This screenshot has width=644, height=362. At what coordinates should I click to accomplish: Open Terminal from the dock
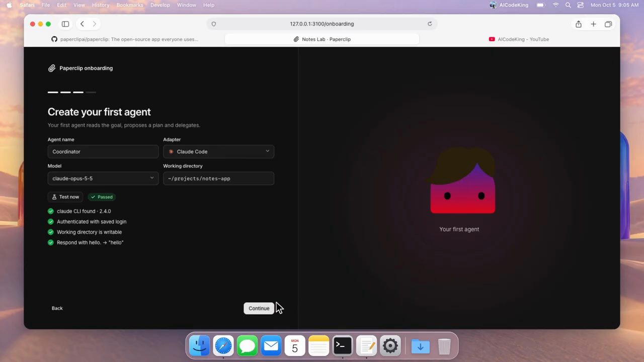(x=343, y=345)
